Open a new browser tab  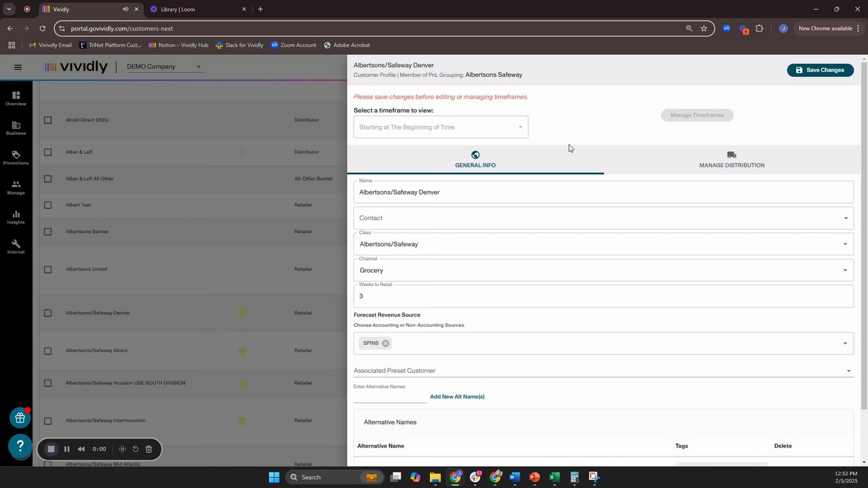pos(260,9)
